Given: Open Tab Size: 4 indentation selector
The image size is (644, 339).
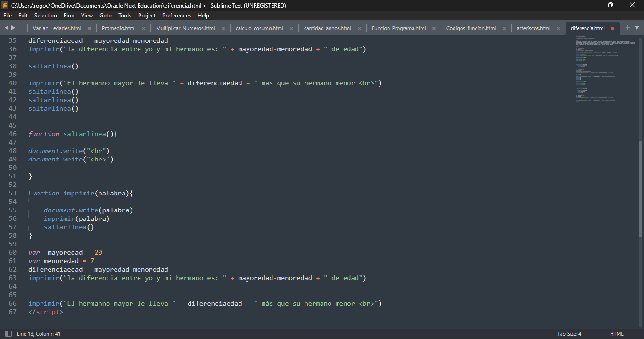Looking at the screenshot, I should [x=569, y=334].
